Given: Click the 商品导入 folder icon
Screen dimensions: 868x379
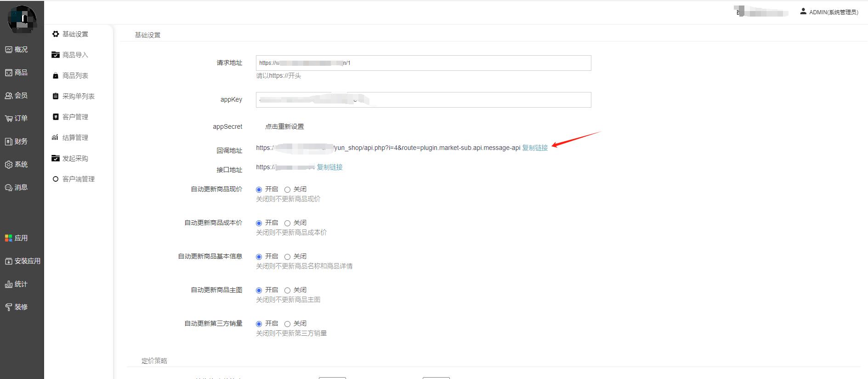Looking at the screenshot, I should [x=56, y=55].
